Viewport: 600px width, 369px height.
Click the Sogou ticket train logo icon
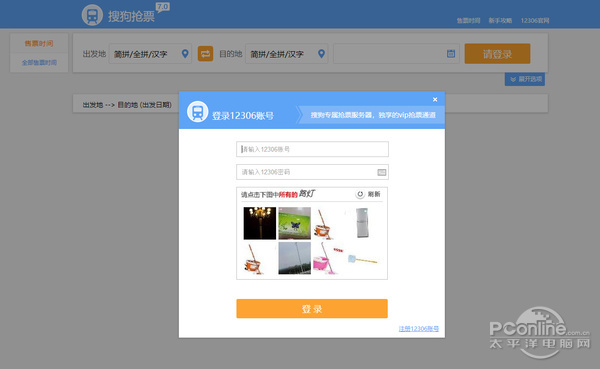(92, 15)
